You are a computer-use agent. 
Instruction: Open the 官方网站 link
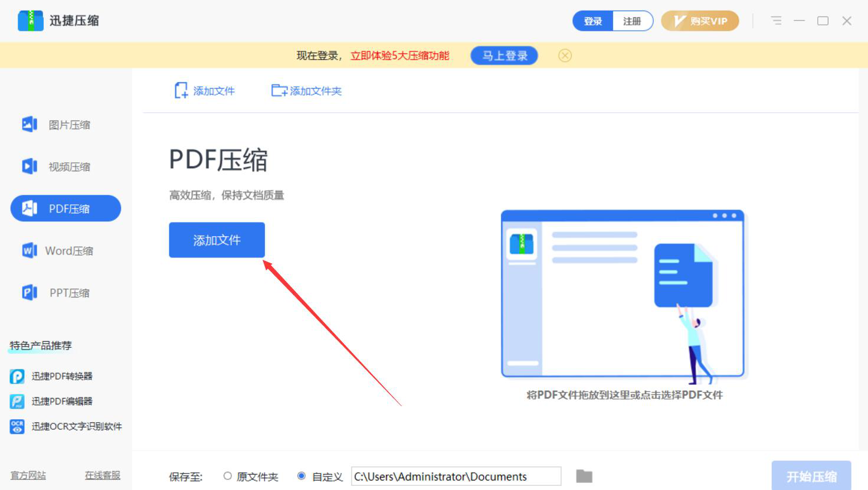tap(28, 475)
